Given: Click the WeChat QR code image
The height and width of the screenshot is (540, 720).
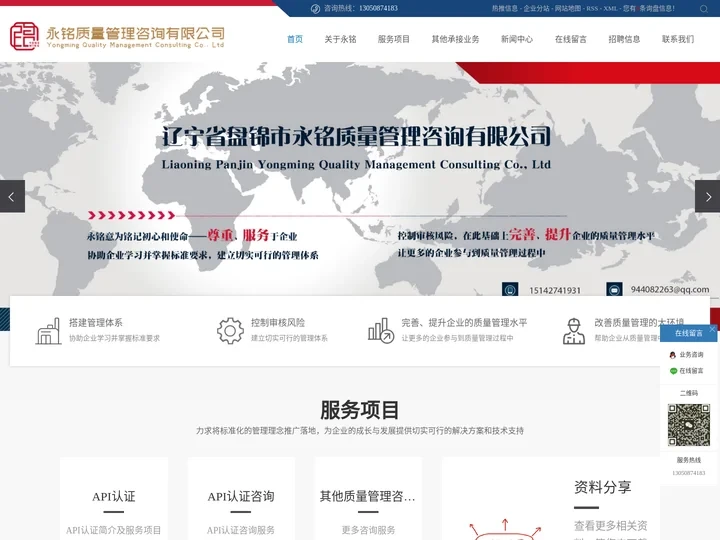Looking at the screenshot, I should pos(688,425).
